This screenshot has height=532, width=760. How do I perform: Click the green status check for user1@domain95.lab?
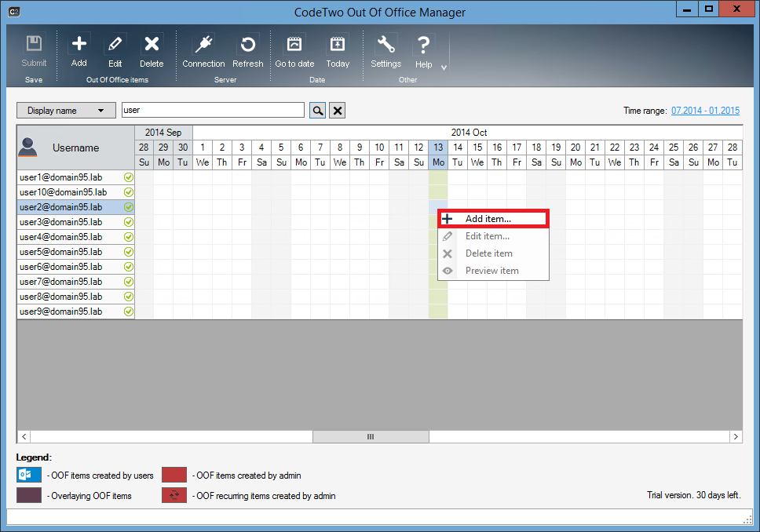129,177
